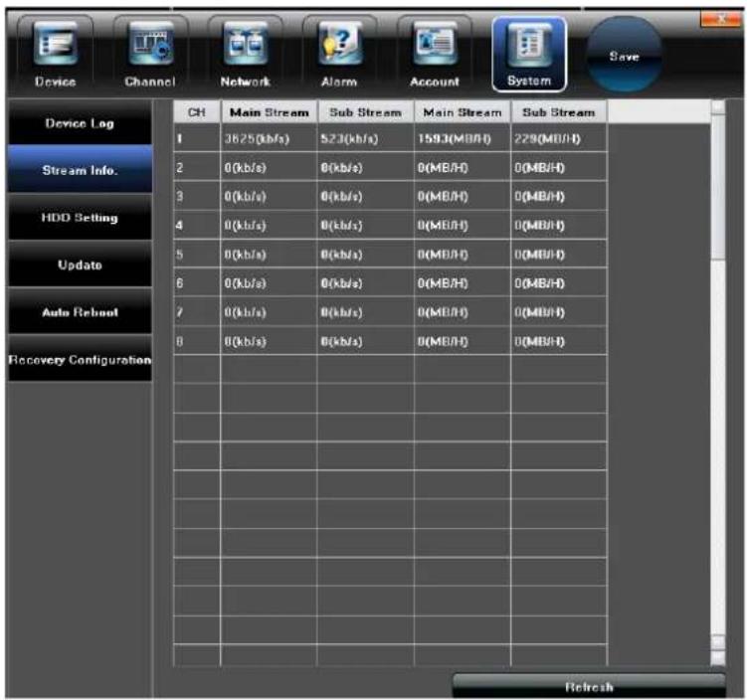Screen dimensions: 747x700
Task: Open the Recovery Configuration tab
Action: pos(80,360)
